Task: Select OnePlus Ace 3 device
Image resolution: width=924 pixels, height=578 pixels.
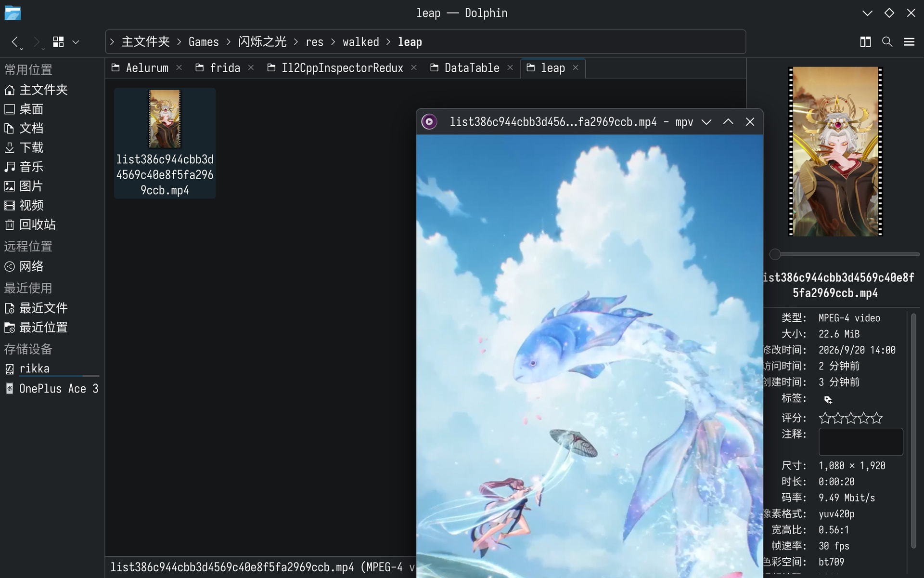Action: (x=52, y=389)
